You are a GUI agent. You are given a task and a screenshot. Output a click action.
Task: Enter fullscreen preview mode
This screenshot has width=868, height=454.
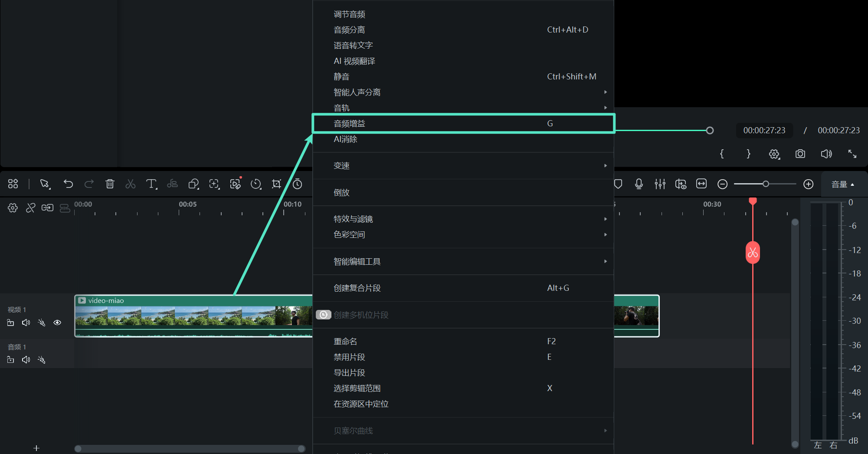852,154
